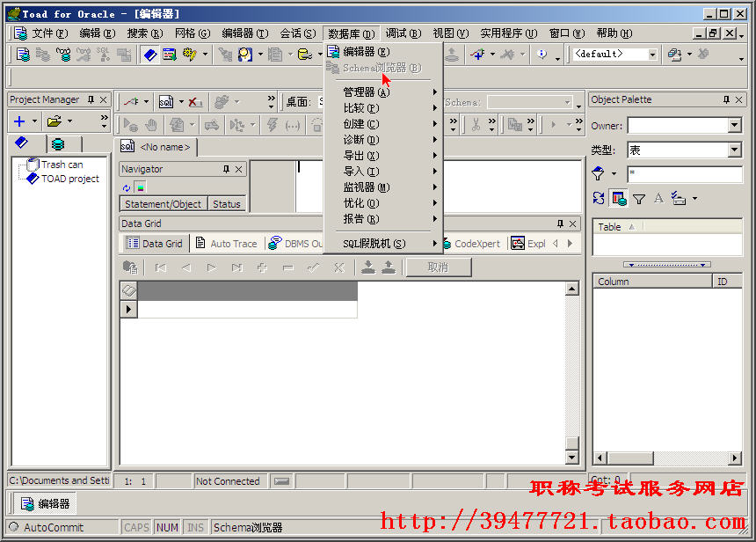Select the Trash can tree item
756x542 pixels.
(62, 165)
